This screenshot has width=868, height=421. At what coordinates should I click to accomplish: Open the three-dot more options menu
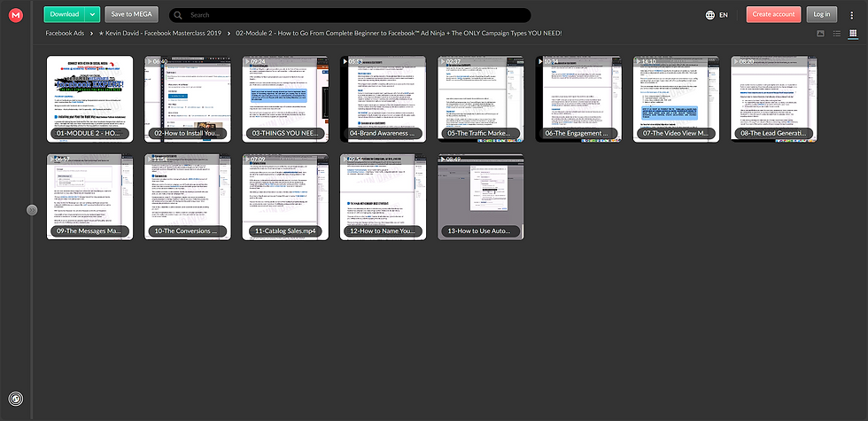[851, 15]
